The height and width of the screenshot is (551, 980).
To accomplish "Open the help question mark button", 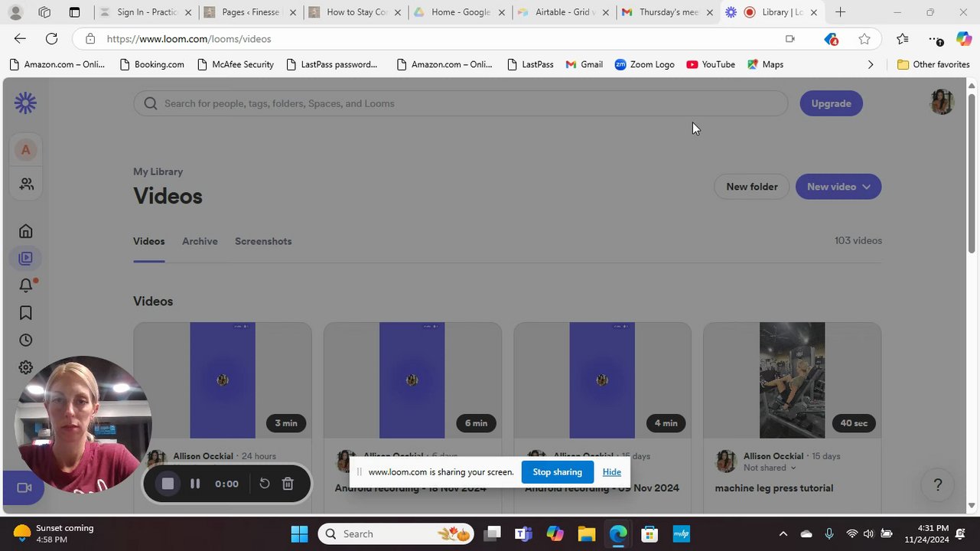I will (937, 484).
